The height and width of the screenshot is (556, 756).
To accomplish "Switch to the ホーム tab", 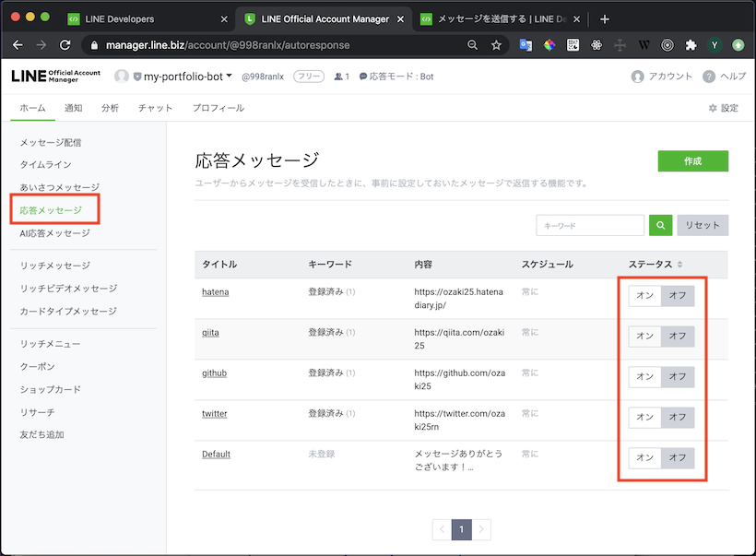I will [x=32, y=108].
